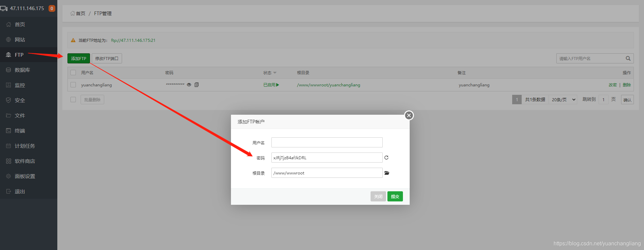Click the 关闭 button in the dialog
The height and width of the screenshot is (250, 644).
(378, 196)
